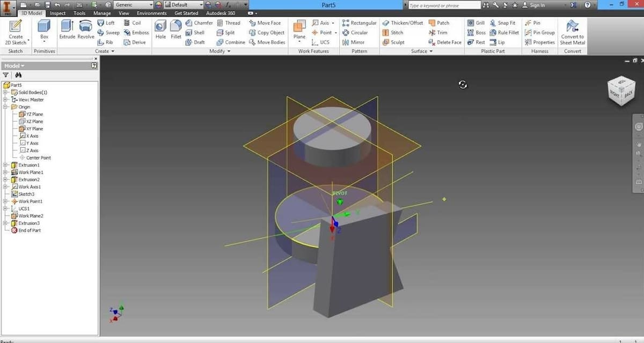Click Convert to Sheet Metal
Image resolution: width=644 pixels, height=343 pixels.
point(572,32)
